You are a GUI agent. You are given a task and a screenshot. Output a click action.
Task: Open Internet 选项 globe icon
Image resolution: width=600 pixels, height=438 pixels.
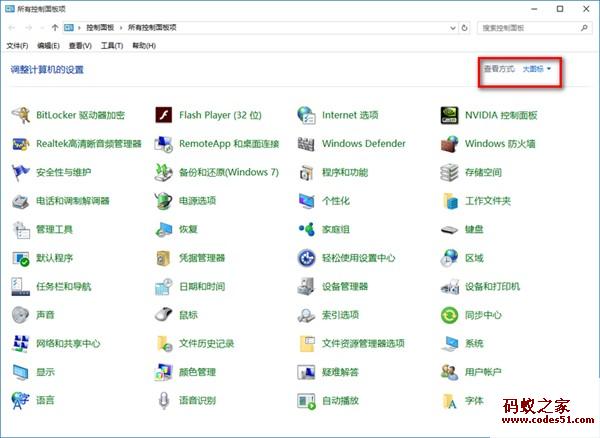(307, 115)
